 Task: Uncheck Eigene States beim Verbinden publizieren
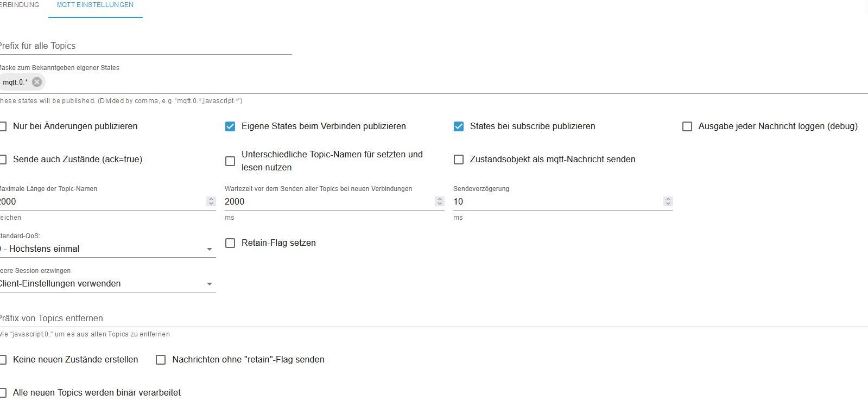(x=230, y=126)
